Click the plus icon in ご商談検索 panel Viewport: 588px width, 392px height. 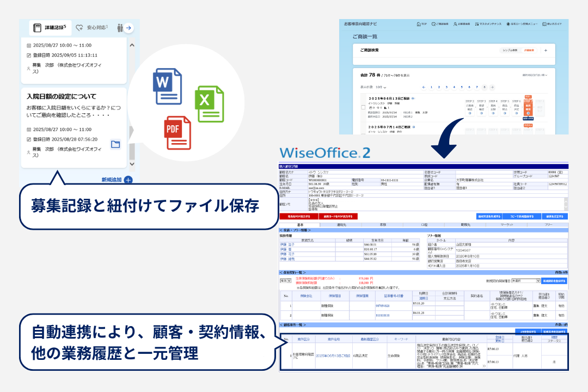click(546, 50)
